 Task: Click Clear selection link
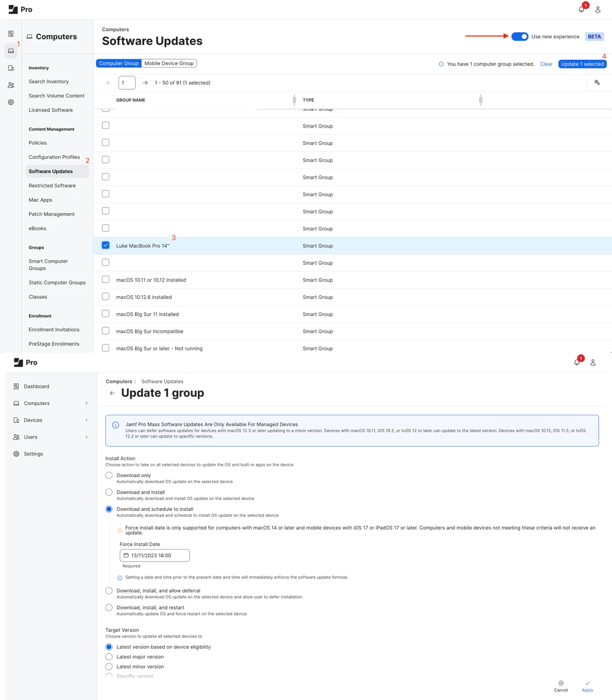pyautogui.click(x=546, y=64)
